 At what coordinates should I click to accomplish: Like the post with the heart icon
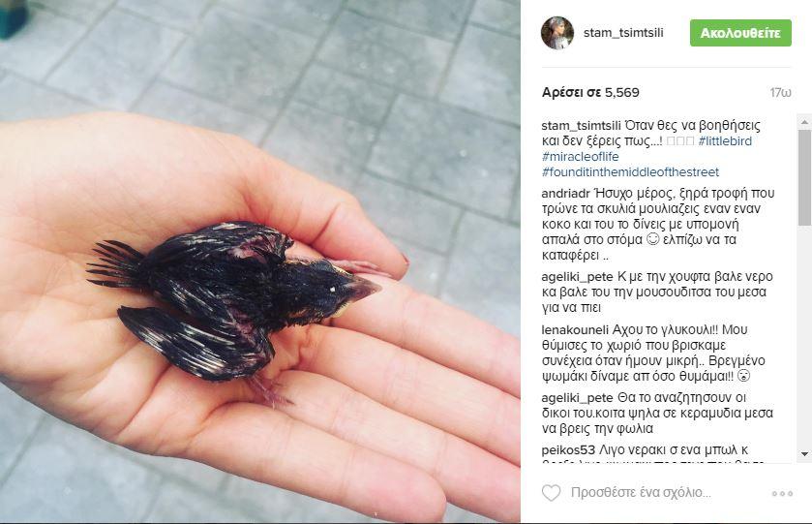coord(551,492)
